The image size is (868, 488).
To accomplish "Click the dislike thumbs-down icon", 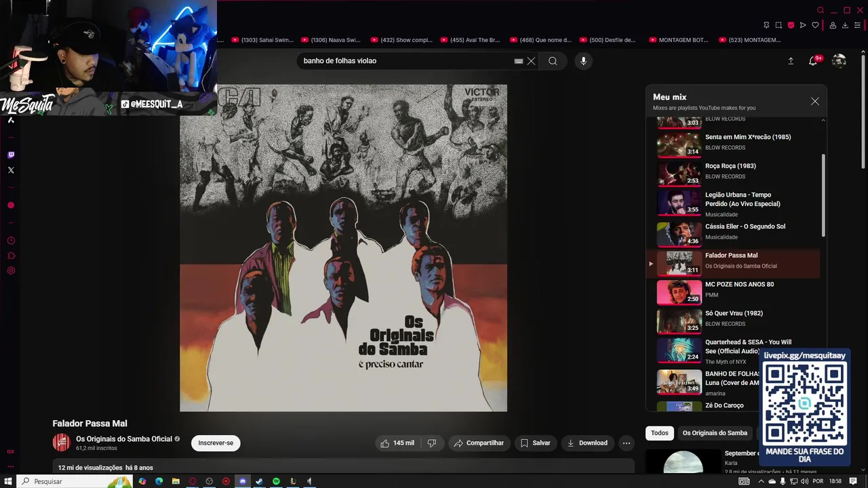I will click(x=431, y=443).
